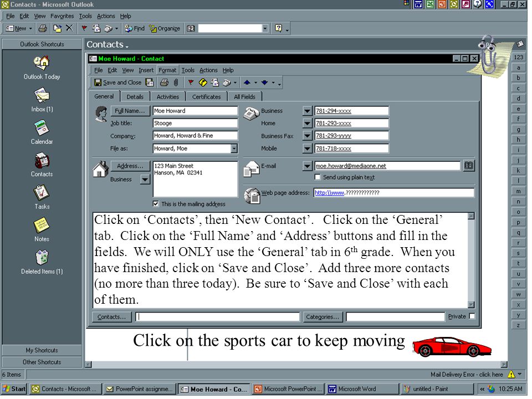This screenshot has width=532, height=399.
Task: Click Flag for Follow Up in contact toolbar
Action: [x=191, y=83]
